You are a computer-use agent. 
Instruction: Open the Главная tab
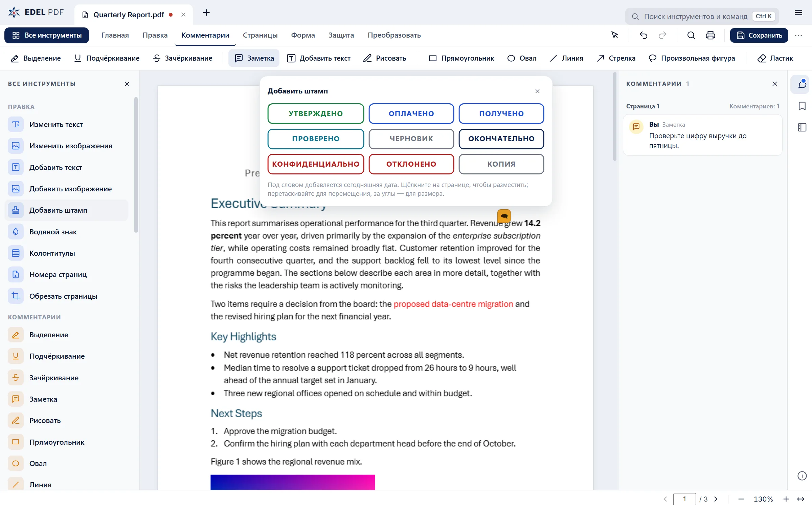tap(115, 35)
